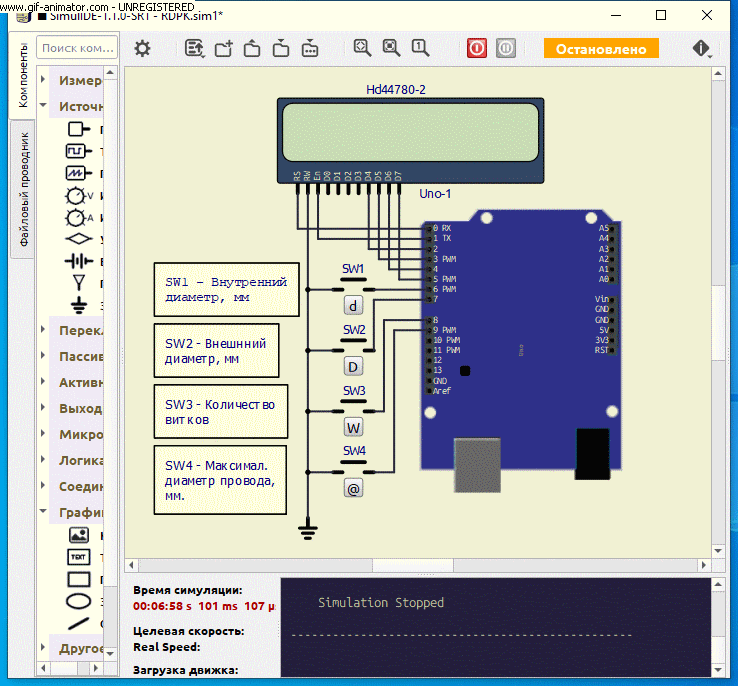Open the info dropdown icon at right
Image resolution: width=738 pixels, height=686 pixels.
point(702,48)
